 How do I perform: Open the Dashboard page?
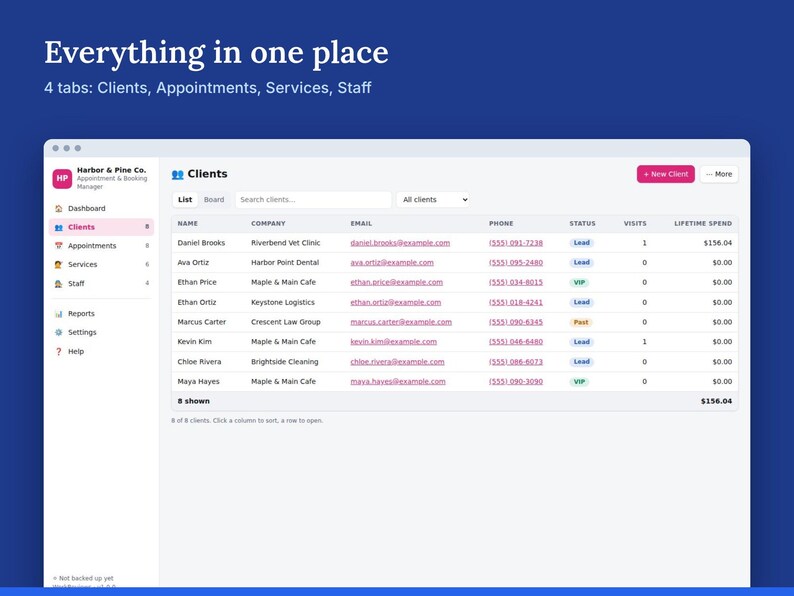(101, 208)
